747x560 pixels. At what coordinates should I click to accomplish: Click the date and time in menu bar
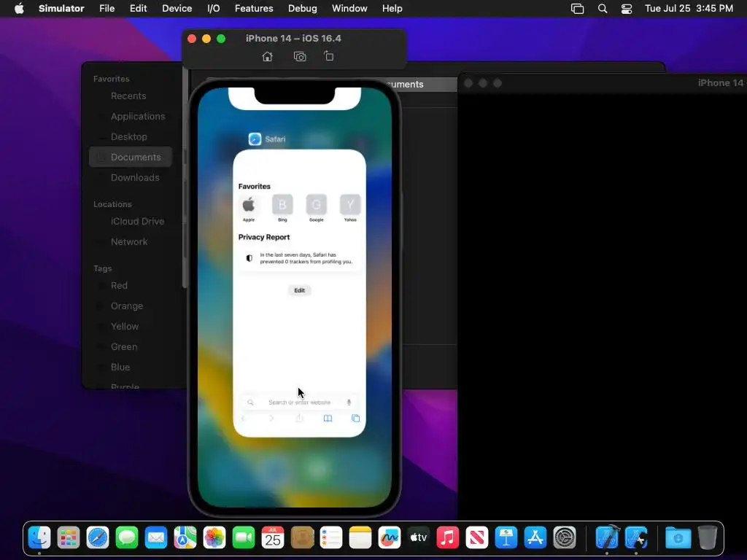[x=689, y=9]
